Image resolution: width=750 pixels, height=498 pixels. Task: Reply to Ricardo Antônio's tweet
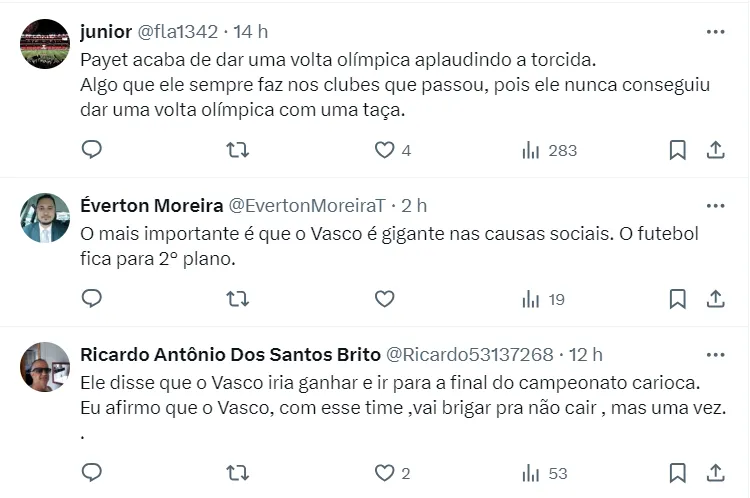(x=92, y=473)
